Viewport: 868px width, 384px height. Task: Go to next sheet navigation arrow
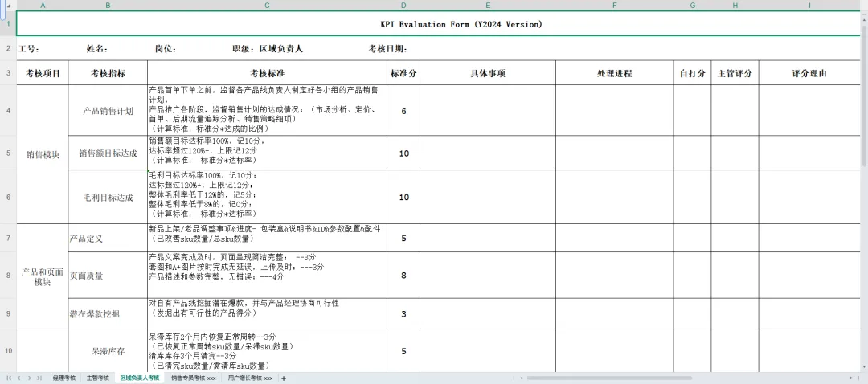(x=30, y=378)
